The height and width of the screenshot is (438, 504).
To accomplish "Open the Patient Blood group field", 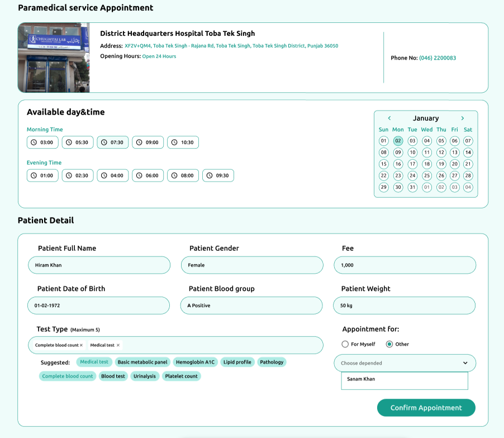I will [251, 306].
